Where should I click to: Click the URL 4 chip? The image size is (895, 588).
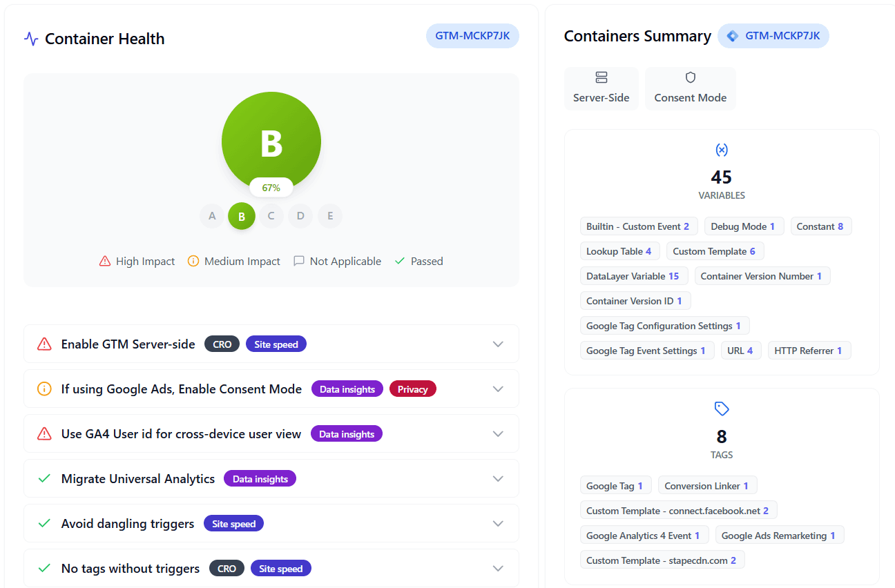coord(740,351)
